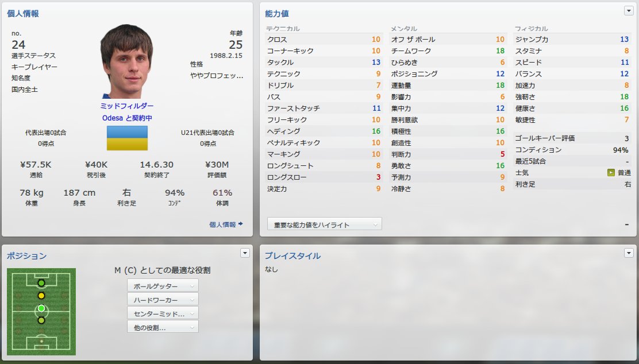Click the pitch position diagram
Image resolution: width=639 pixels, height=364 pixels.
[41, 312]
